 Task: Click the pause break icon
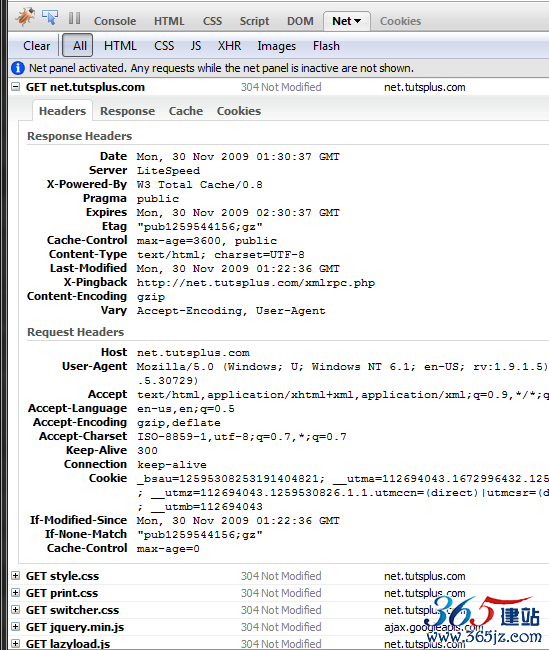pyautogui.click(x=74, y=18)
